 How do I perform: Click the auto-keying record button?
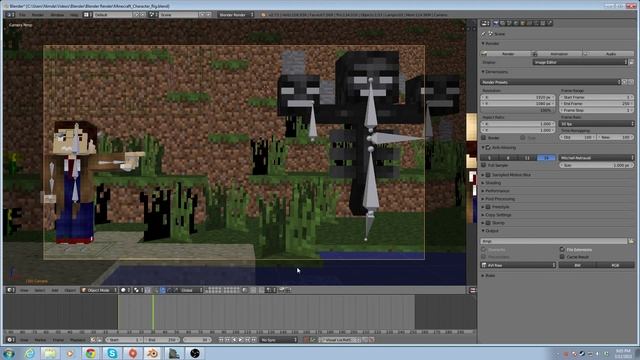click(x=306, y=340)
